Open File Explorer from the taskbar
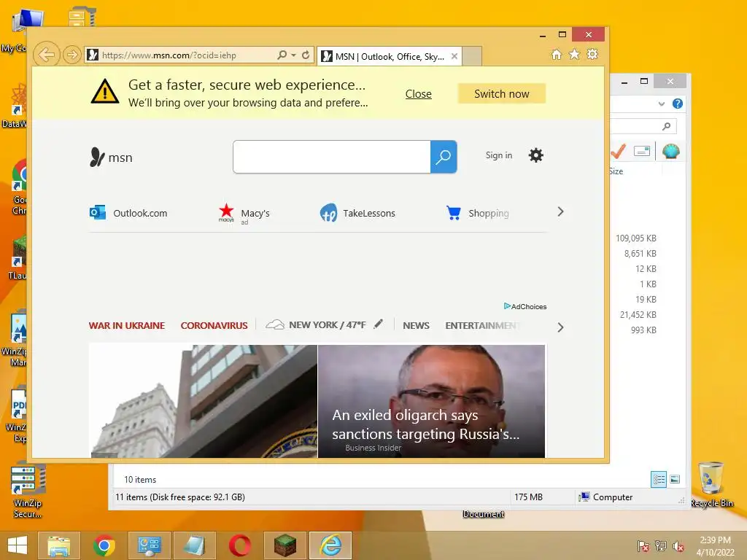747x560 pixels. point(59,545)
